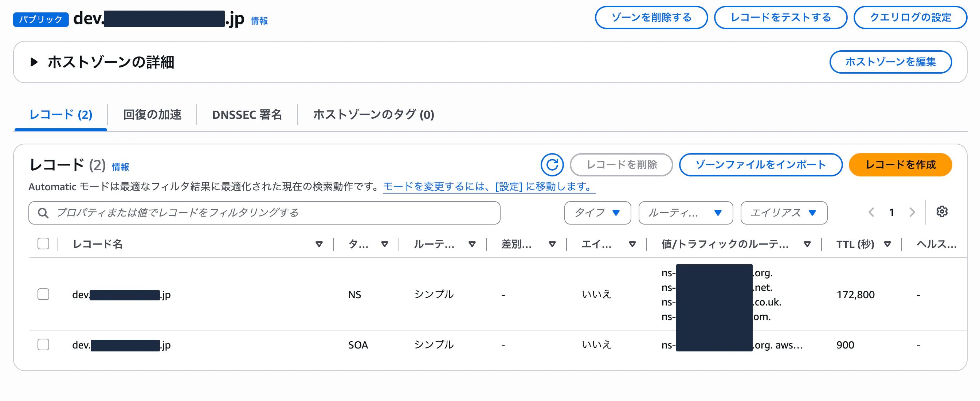This screenshot has width=980, height=401.
Task: Click シンプル routing in NS row
Action: pos(434,295)
